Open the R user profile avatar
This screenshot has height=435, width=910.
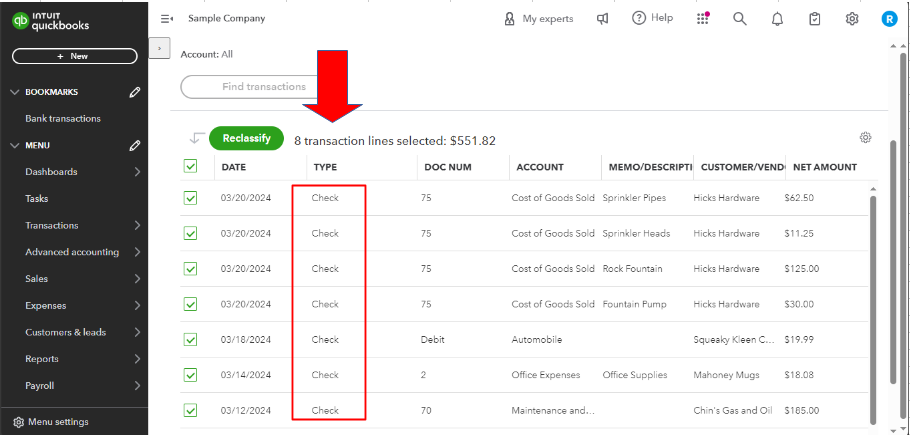coord(889,19)
